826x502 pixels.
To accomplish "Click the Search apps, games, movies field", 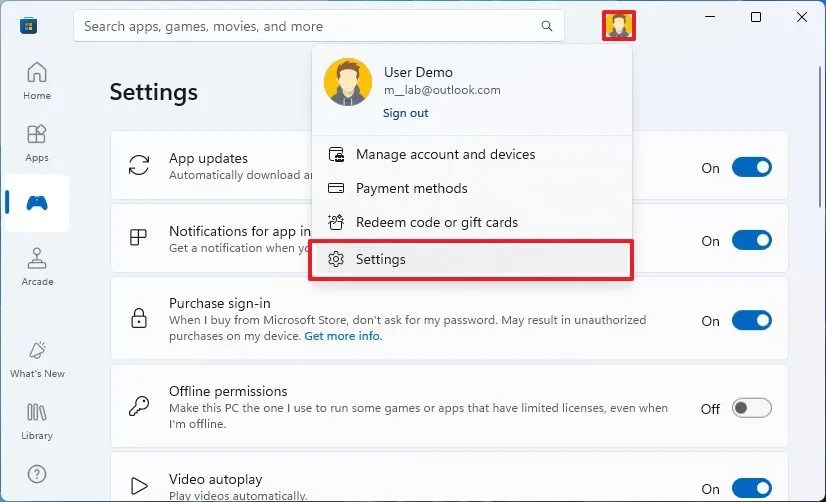I will pyautogui.click(x=319, y=26).
